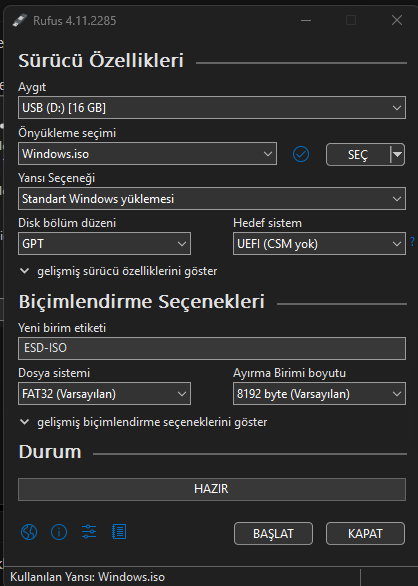Click the checksum checkmark icon
Image resolution: width=418 pixels, height=586 pixels.
click(301, 154)
